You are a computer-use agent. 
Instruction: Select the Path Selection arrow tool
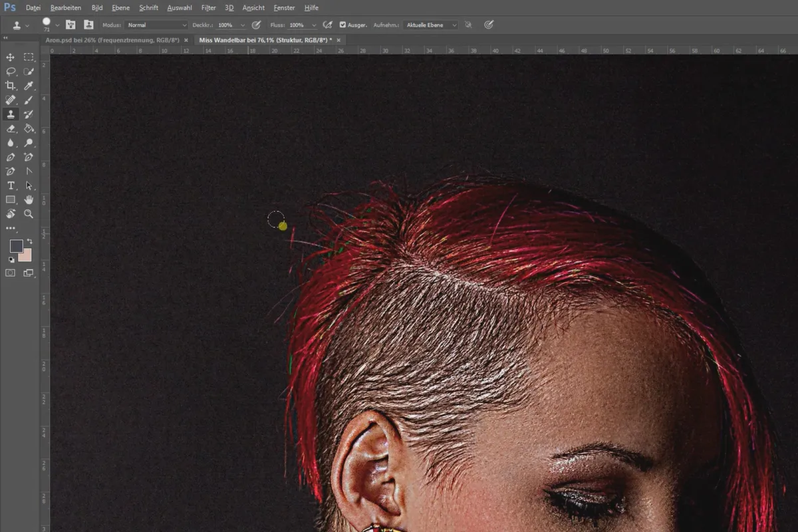click(x=29, y=186)
